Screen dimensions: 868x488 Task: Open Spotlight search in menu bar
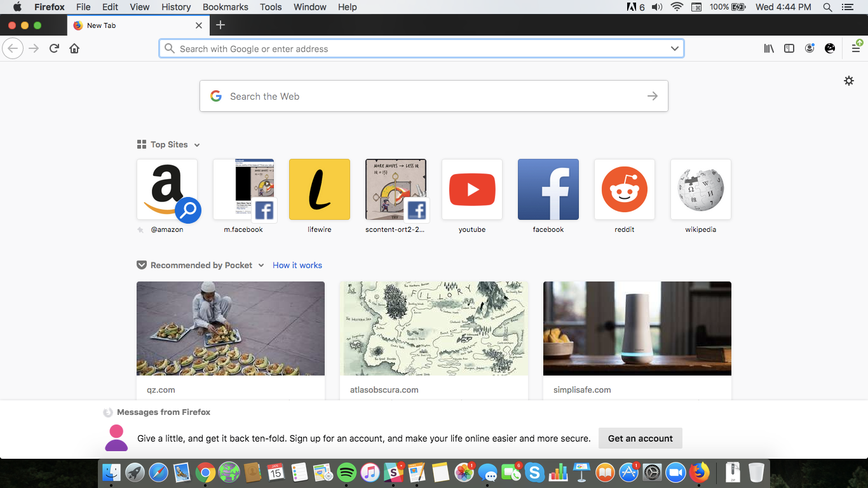tap(827, 7)
